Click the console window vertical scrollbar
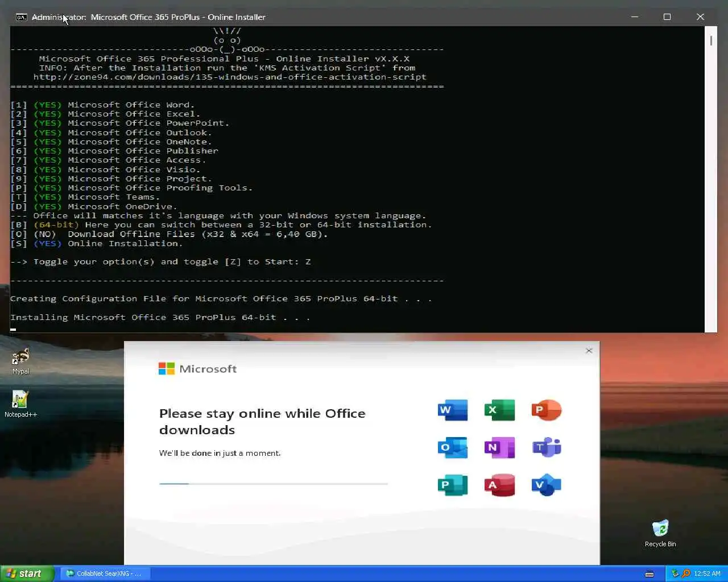Screen dimensions: 728x582 [x=711, y=179]
